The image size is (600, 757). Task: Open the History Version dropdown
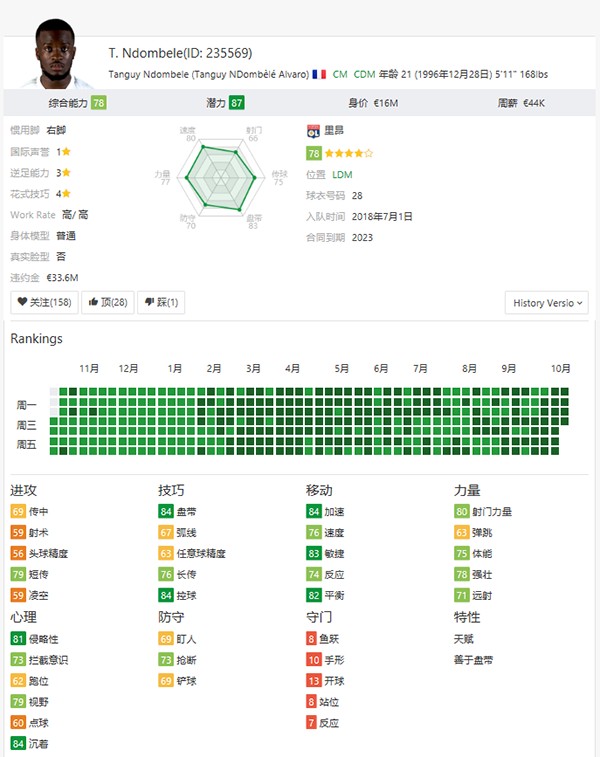click(547, 302)
